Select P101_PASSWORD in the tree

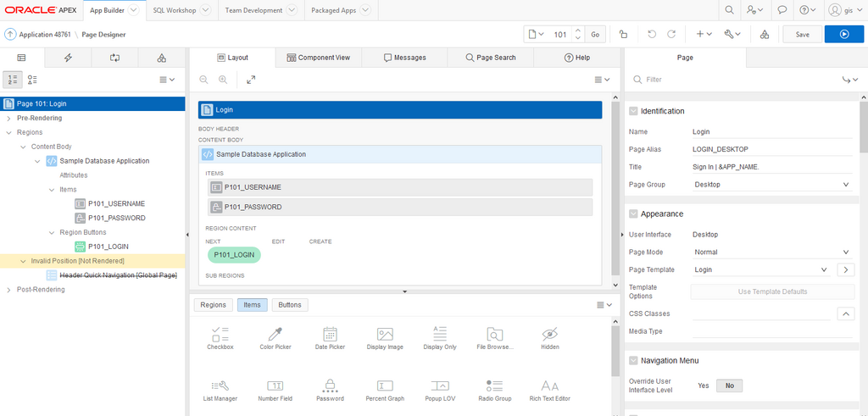(x=116, y=218)
